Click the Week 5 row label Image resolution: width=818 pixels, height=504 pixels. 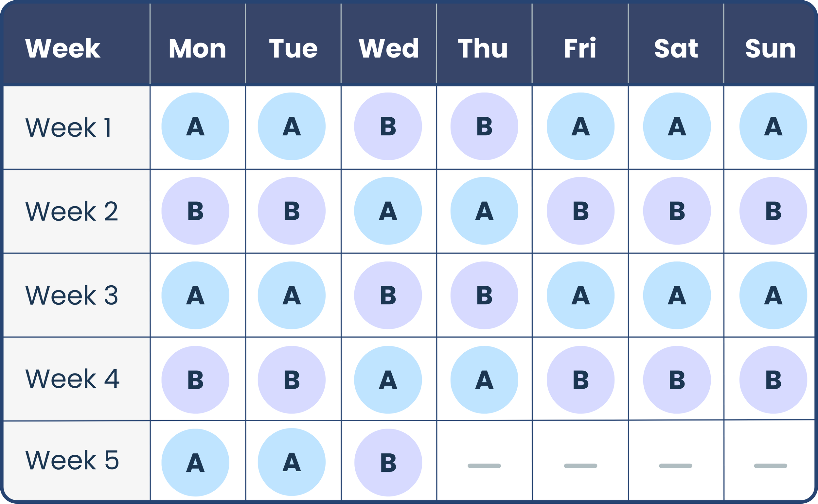(x=72, y=460)
